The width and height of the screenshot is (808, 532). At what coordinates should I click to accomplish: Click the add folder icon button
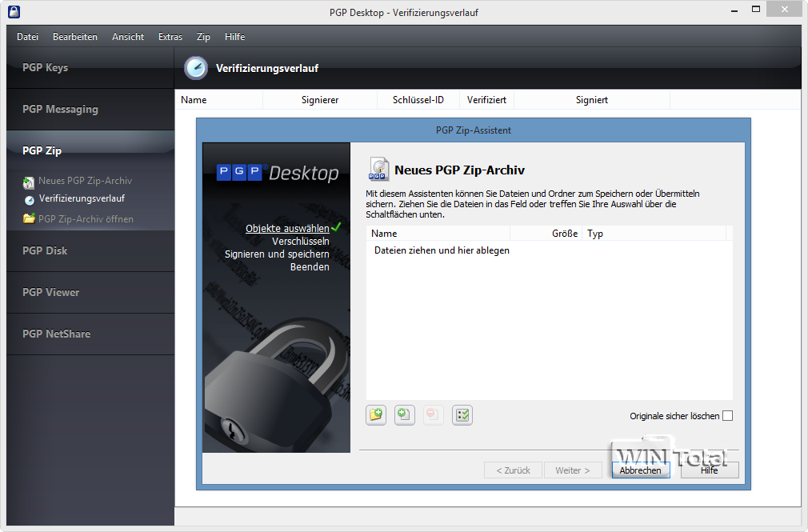pos(376,414)
